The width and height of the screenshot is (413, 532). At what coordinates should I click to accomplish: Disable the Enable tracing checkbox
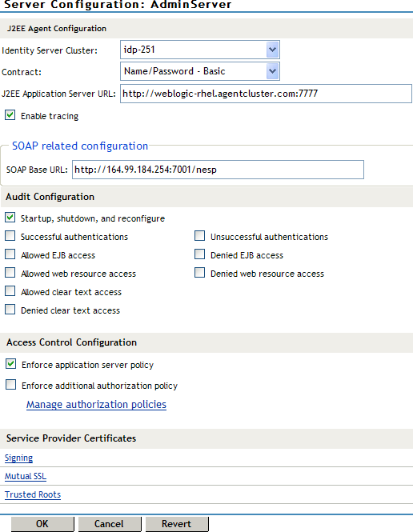tap(10, 115)
